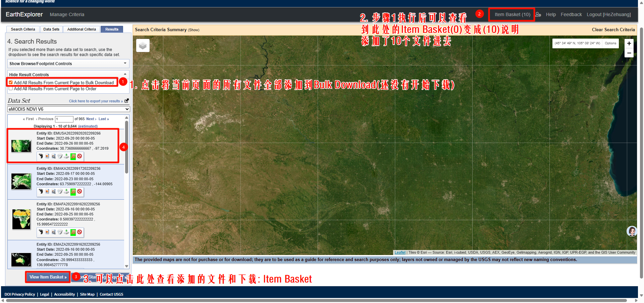The width and height of the screenshot is (644, 303).
Task: Open compare browse for EMAKA2022091720209236
Action: (x=54, y=191)
